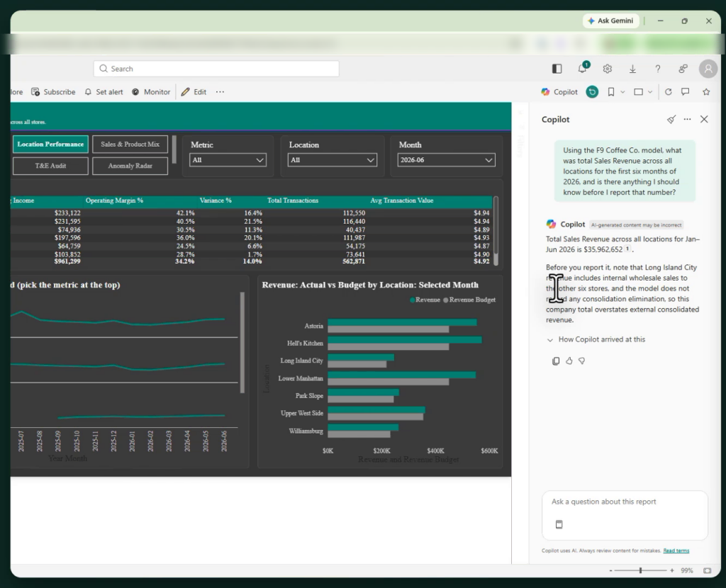Click the Total Transactions column header
Screen dimensions: 726x588
click(293, 200)
